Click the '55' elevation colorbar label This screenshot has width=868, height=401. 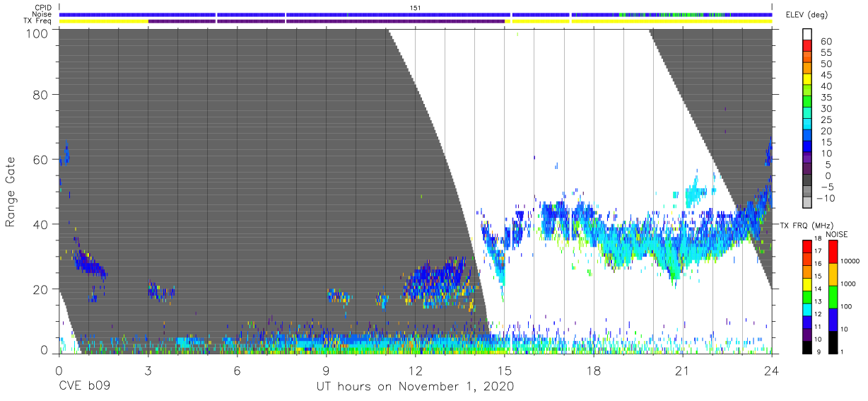click(x=826, y=53)
